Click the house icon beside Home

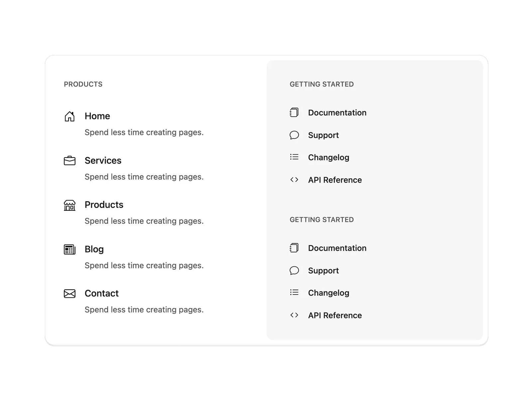click(x=69, y=116)
